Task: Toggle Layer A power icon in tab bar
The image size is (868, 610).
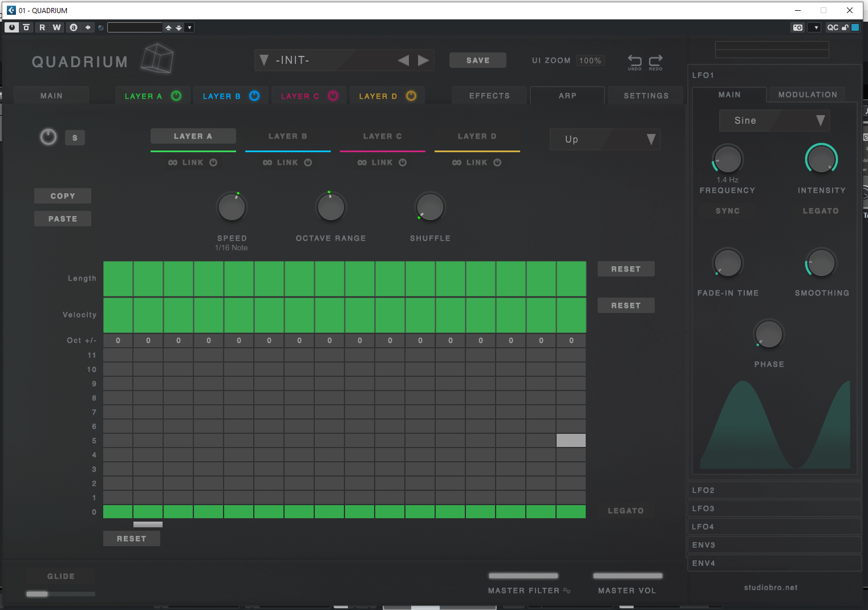Action: pyautogui.click(x=176, y=96)
